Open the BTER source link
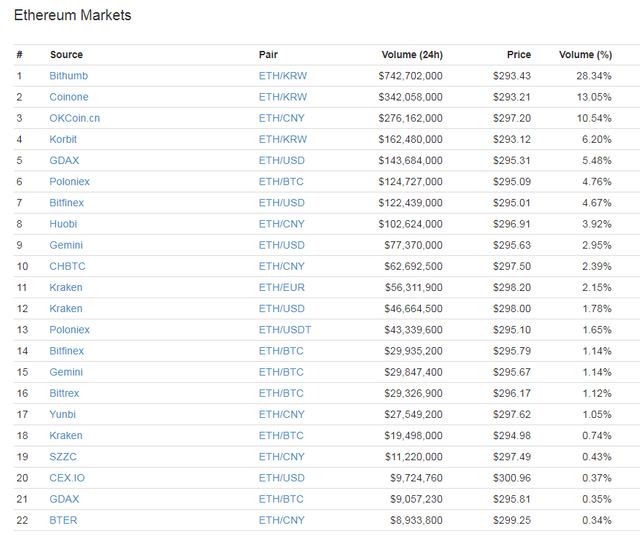 click(x=63, y=521)
